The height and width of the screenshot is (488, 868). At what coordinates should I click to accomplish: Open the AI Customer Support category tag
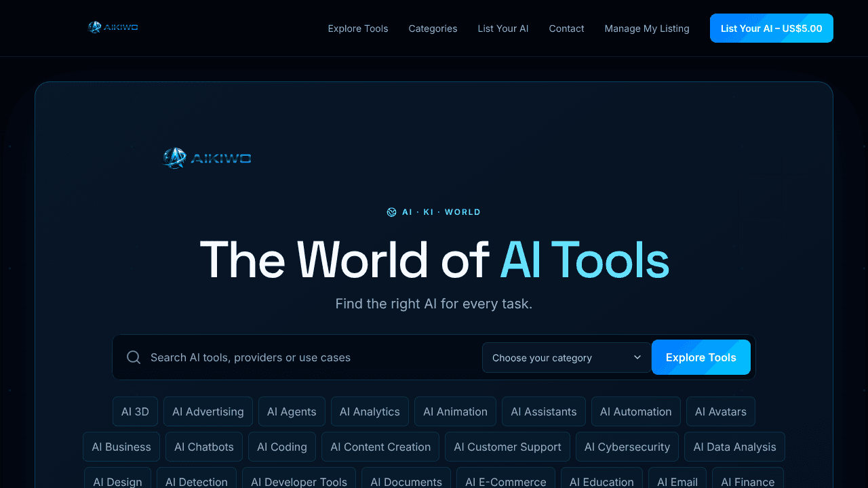tap(507, 447)
